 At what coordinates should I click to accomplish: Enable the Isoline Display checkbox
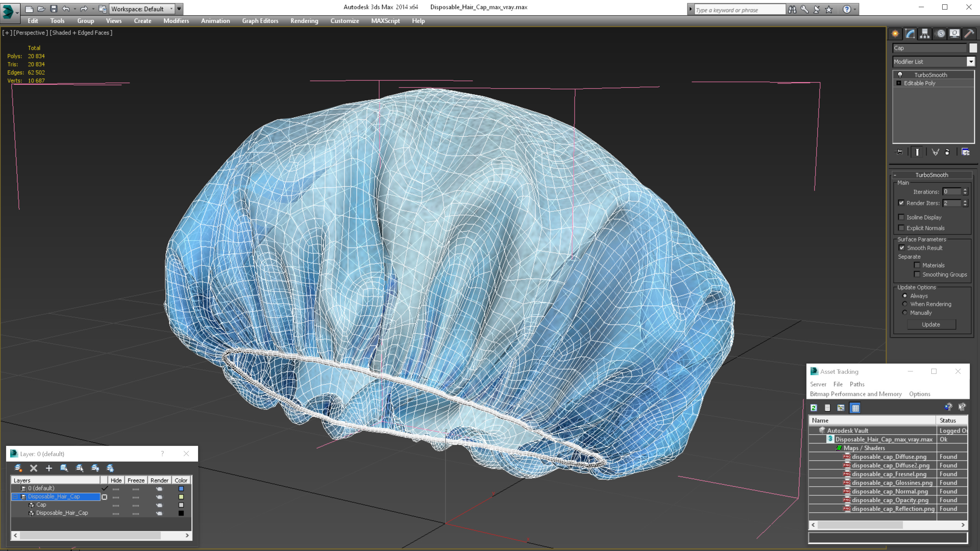[x=901, y=217]
